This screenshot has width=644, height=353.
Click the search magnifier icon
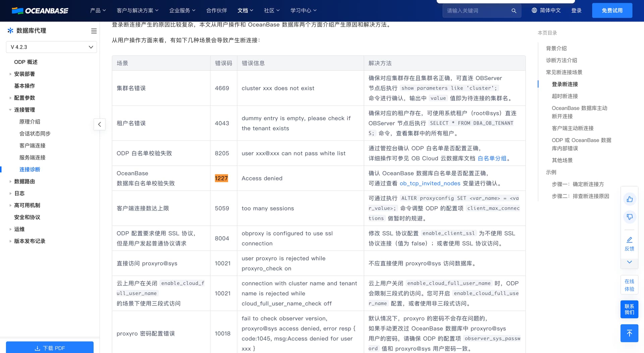514,11
